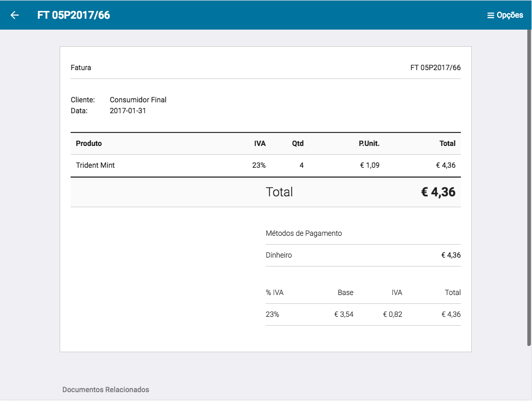Click the Qtd column header
Viewport: 532px width, 401px height.
click(297, 143)
